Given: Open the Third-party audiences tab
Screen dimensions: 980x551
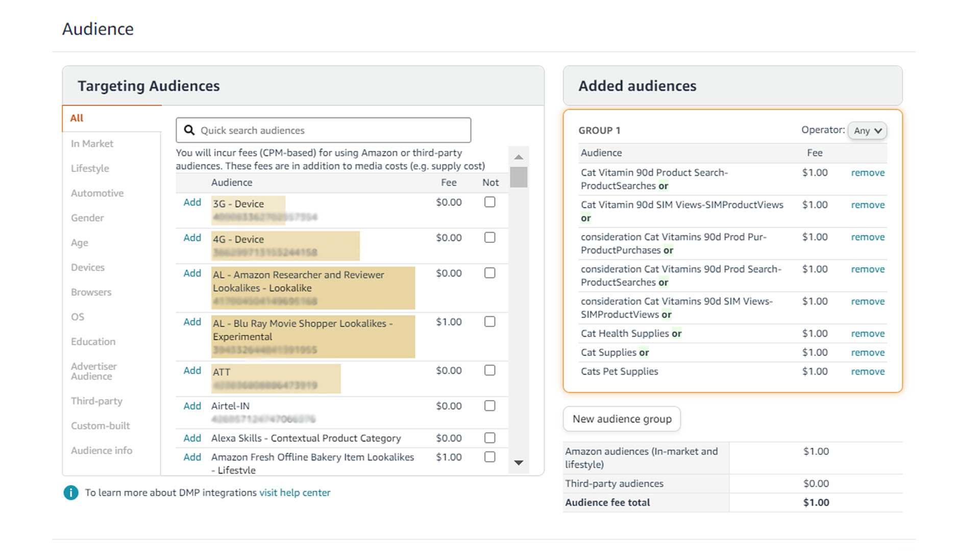Looking at the screenshot, I should pos(96,401).
